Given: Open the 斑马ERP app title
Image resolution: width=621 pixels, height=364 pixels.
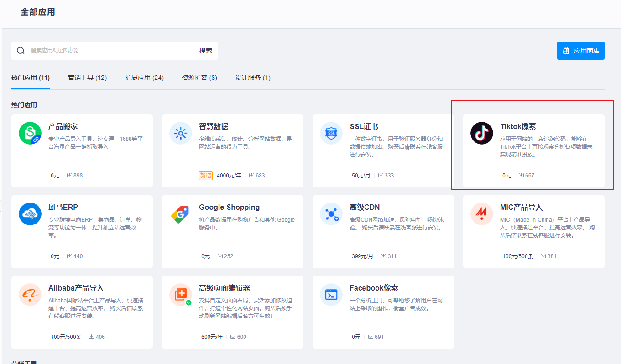Looking at the screenshot, I should (63, 207).
